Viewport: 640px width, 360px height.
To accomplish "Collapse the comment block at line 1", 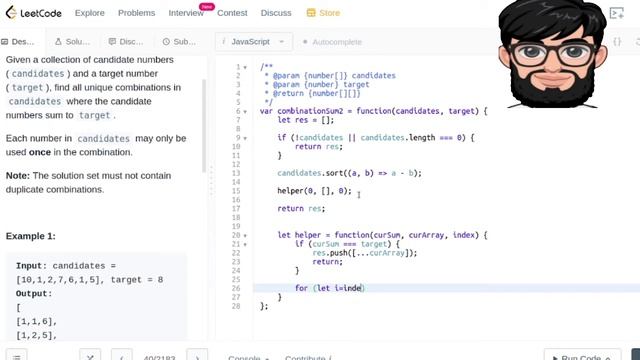I will 245,67.
